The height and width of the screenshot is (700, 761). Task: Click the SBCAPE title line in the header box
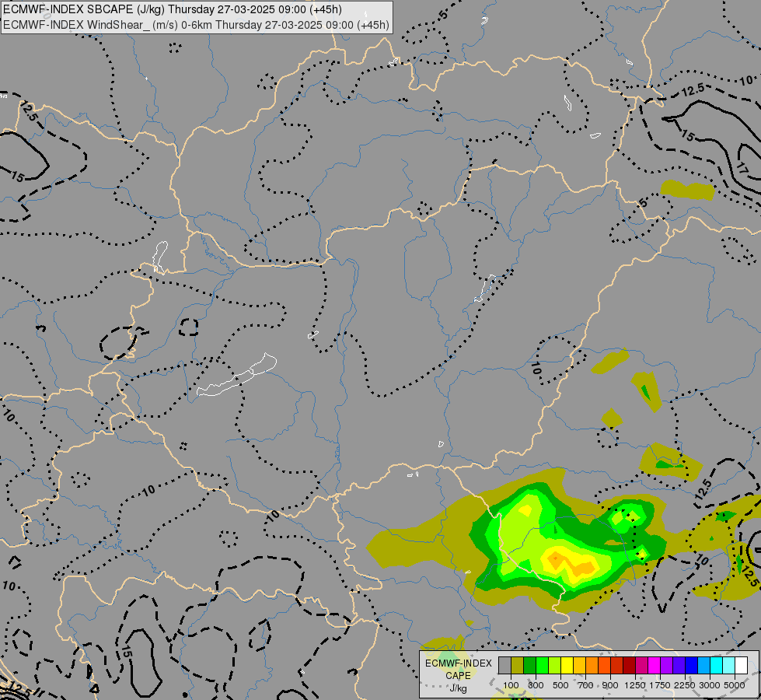click(173, 9)
